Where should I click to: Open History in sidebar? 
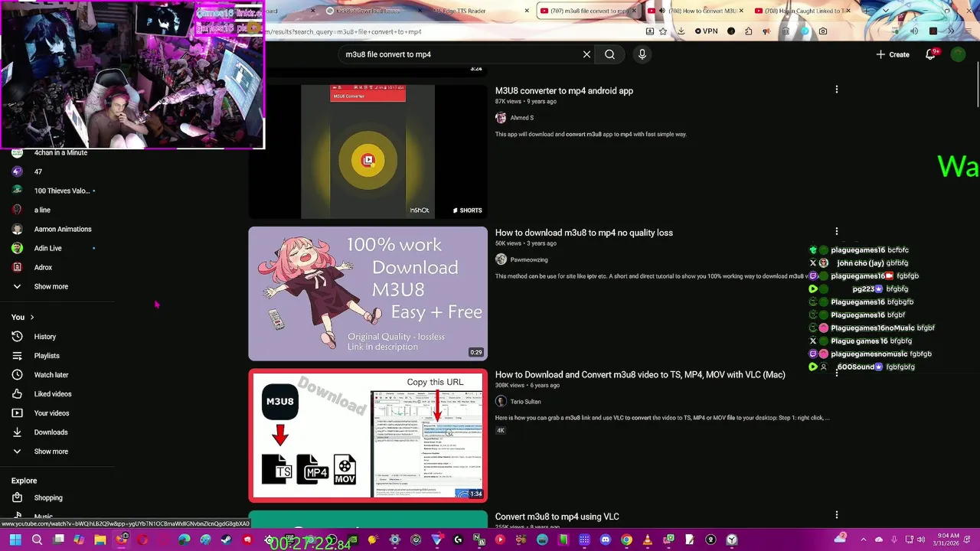click(44, 337)
